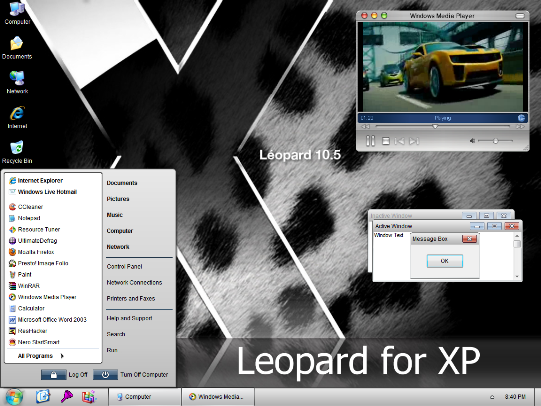Open Printers and Faxes
Viewport: 541px width, 406px height.
(131, 298)
